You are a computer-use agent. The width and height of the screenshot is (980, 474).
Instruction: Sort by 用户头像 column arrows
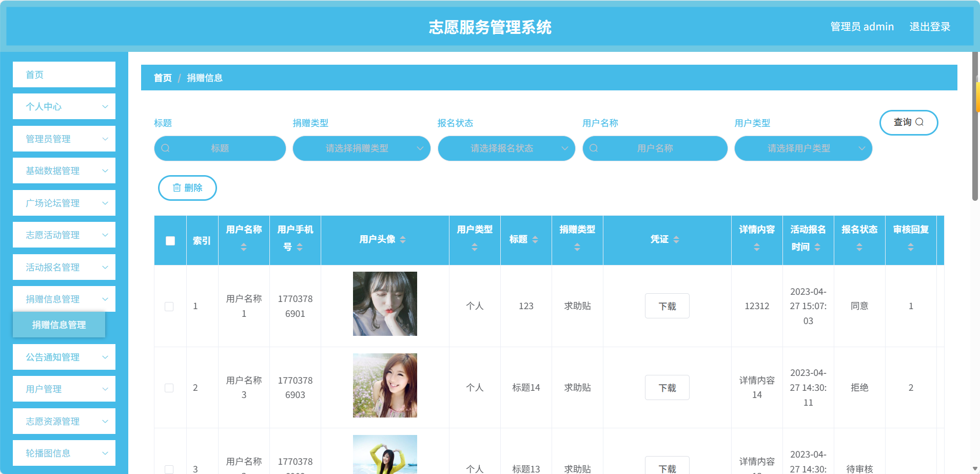point(403,239)
